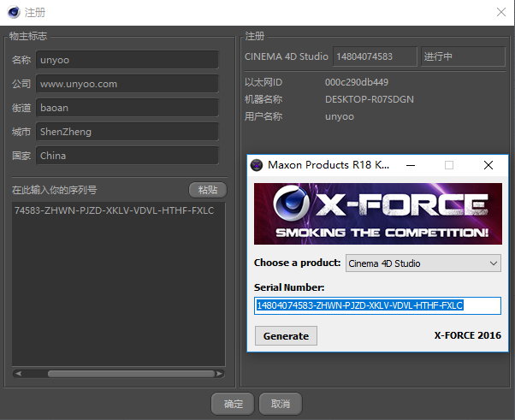This screenshot has height=420, width=515.
Task: Click the 城市 field showing ShenZheng
Action: (x=127, y=132)
